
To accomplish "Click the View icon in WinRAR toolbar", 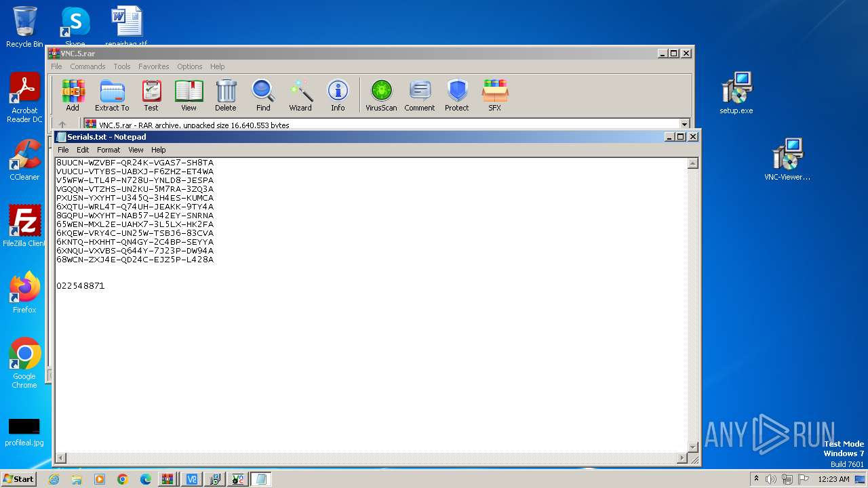I will (189, 95).
